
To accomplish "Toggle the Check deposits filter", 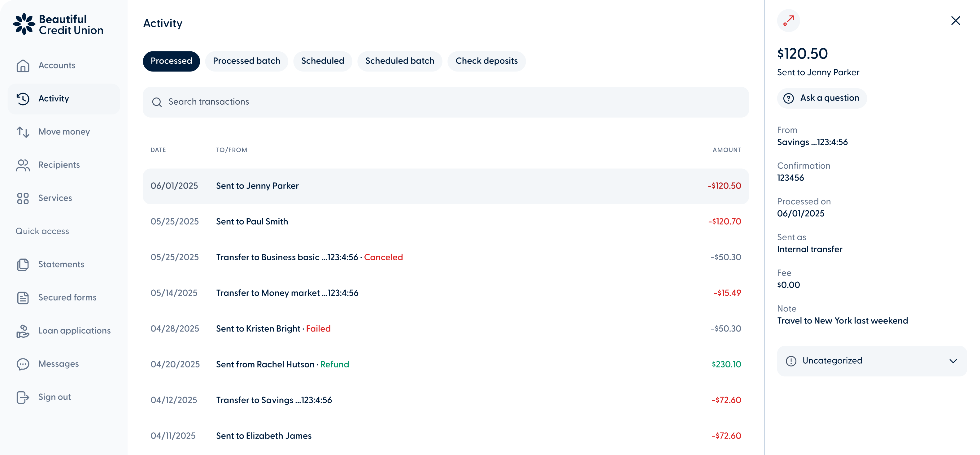I will 486,61.
